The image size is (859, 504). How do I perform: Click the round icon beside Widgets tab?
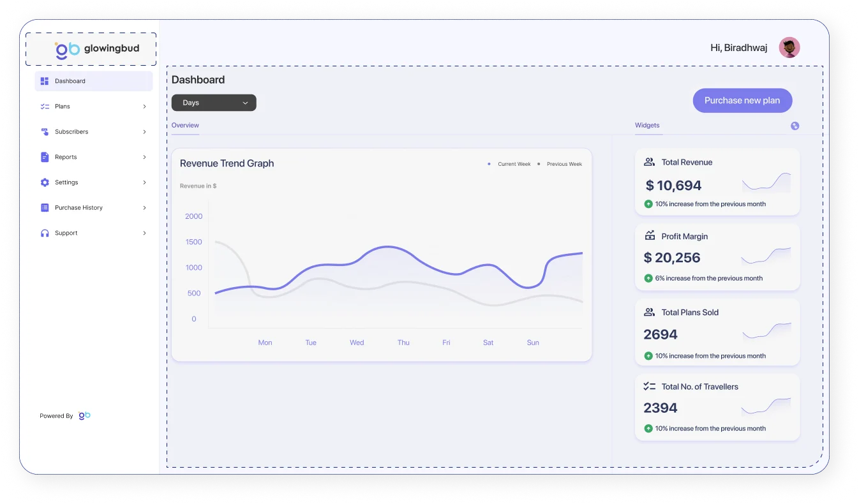pyautogui.click(x=795, y=126)
